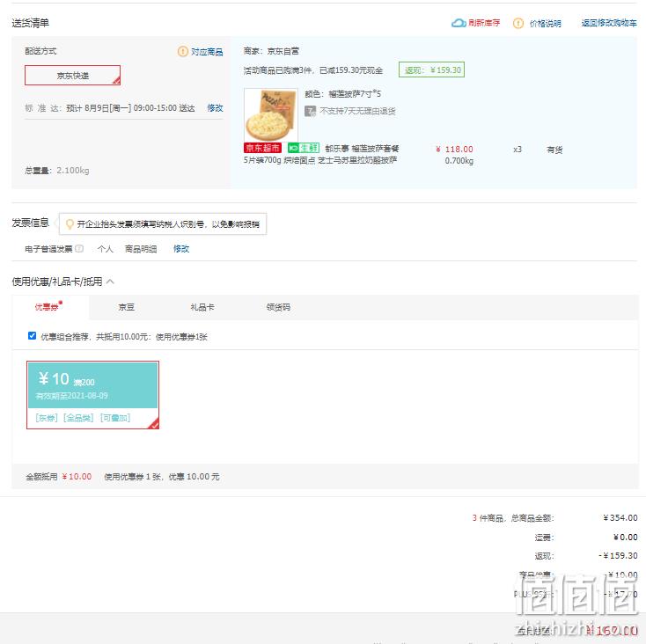Click 不支持7天无理由退货 text
This screenshot has height=644, width=646.
tap(357, 111)
